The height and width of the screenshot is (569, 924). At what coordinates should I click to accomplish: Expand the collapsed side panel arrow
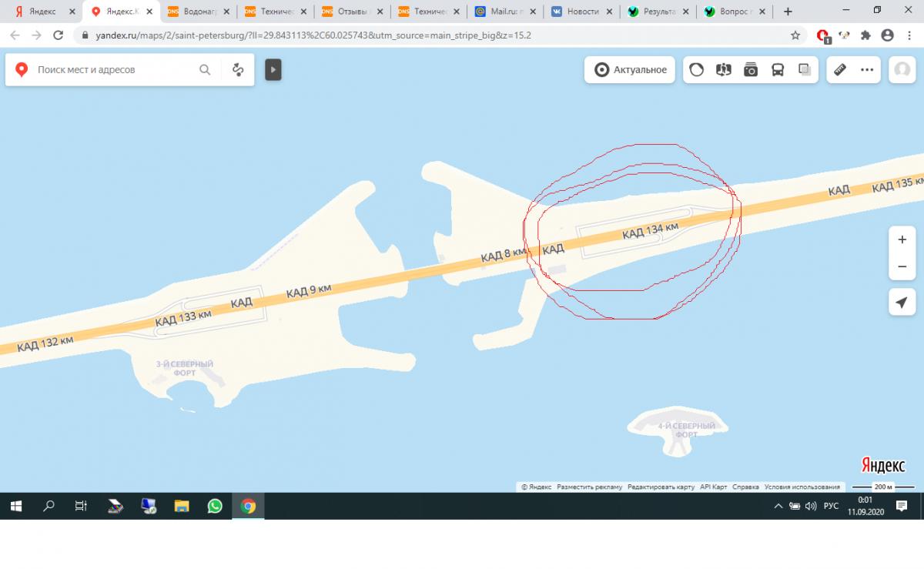click(x=273, y=70)
